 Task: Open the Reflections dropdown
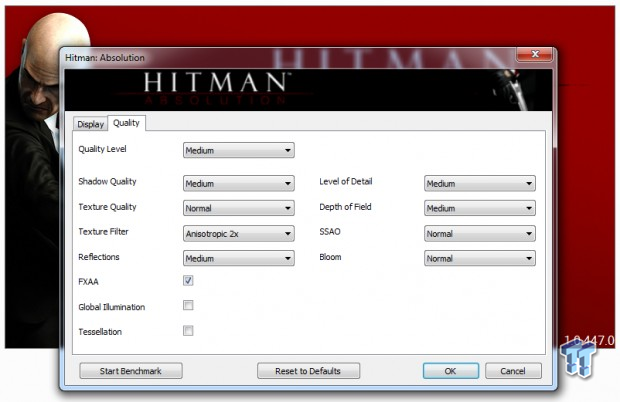pyautogui.click(x=238, y=259)
